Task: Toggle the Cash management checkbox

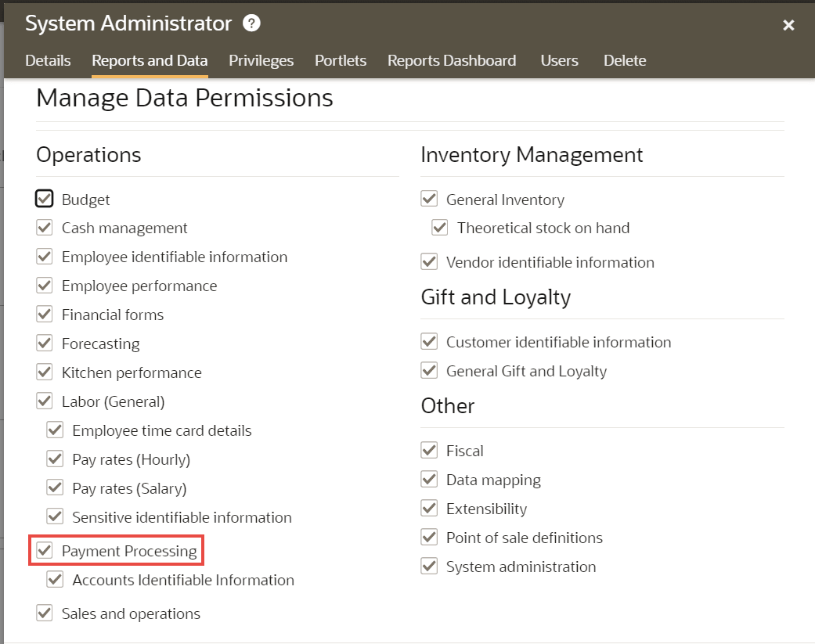Action: 45,228
